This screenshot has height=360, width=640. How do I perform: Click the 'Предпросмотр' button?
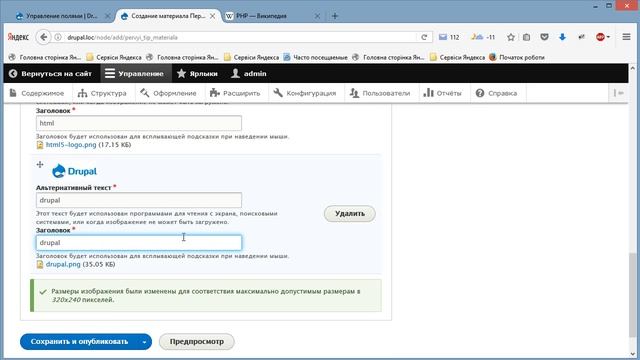[197, 342]
